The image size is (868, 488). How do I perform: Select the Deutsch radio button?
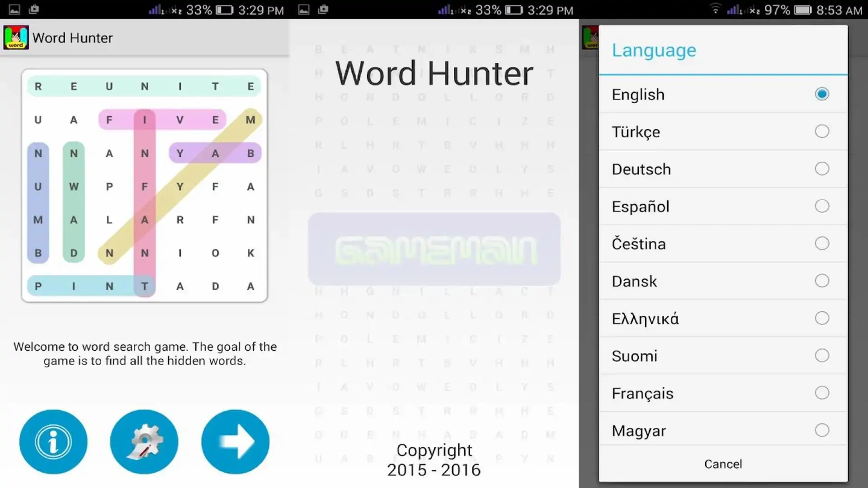pos(822,169)
